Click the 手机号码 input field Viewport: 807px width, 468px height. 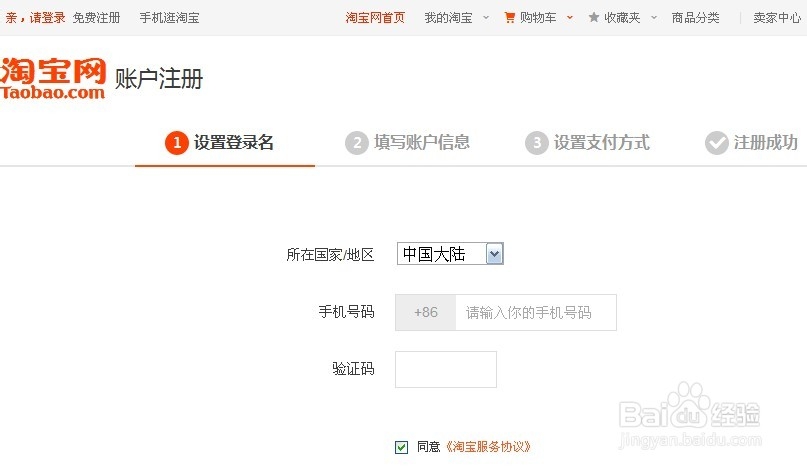[x=536, y=312]
